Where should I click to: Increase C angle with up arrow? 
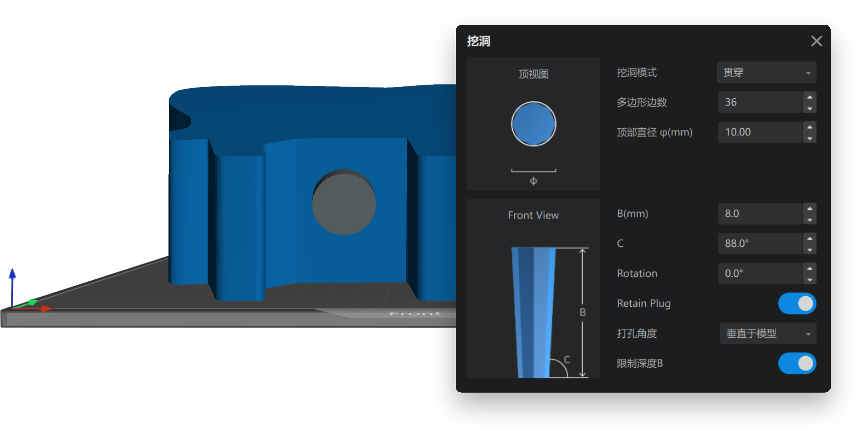pos(809,238)
